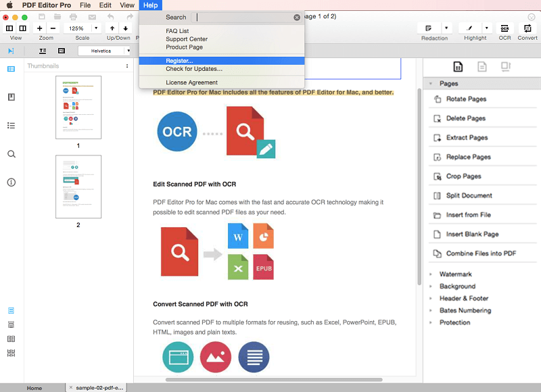The height and width of the screenshot is (392, 541).
Task: Zoom in with the plus button
Action: point(40,28)
